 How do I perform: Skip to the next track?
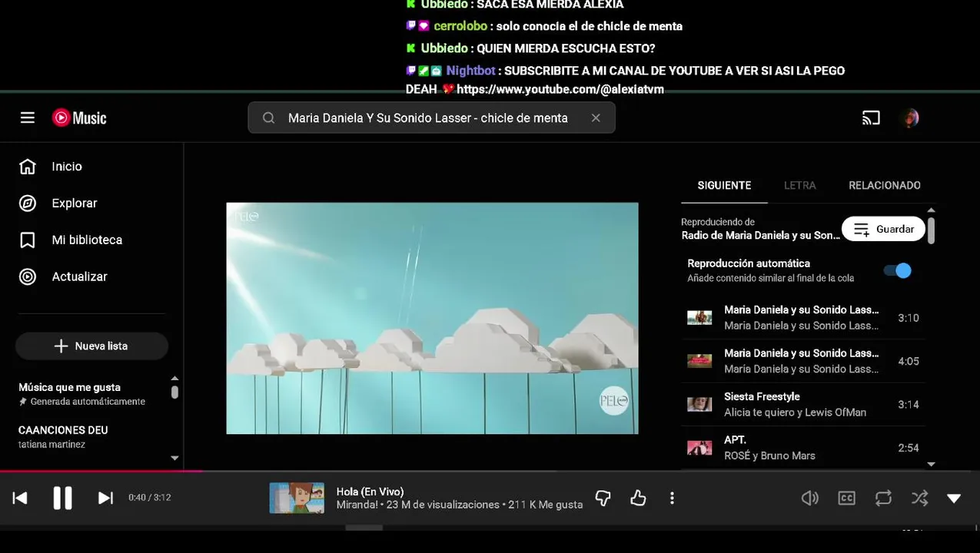[105, 498]
